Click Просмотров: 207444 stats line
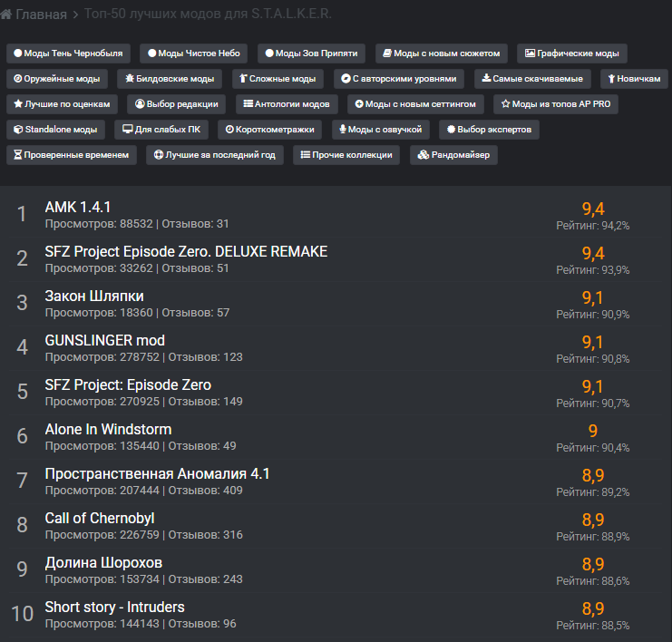The width and height of the screenshot is (672, 642). (x=144, y=491)
